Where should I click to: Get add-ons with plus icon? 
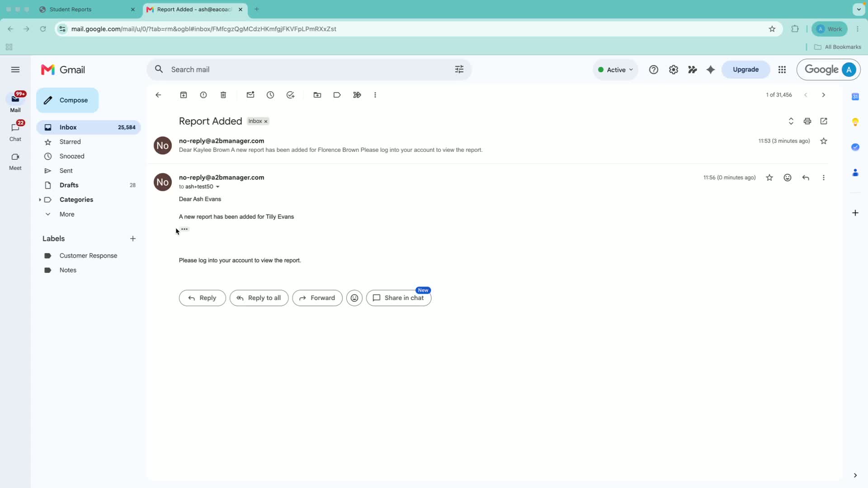pos(855,213)
